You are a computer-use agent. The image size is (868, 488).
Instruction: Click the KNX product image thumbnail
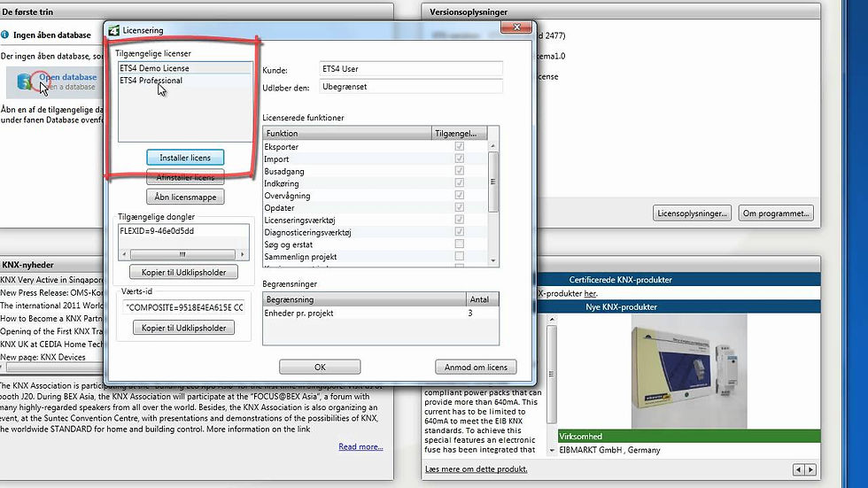point(689,371)
